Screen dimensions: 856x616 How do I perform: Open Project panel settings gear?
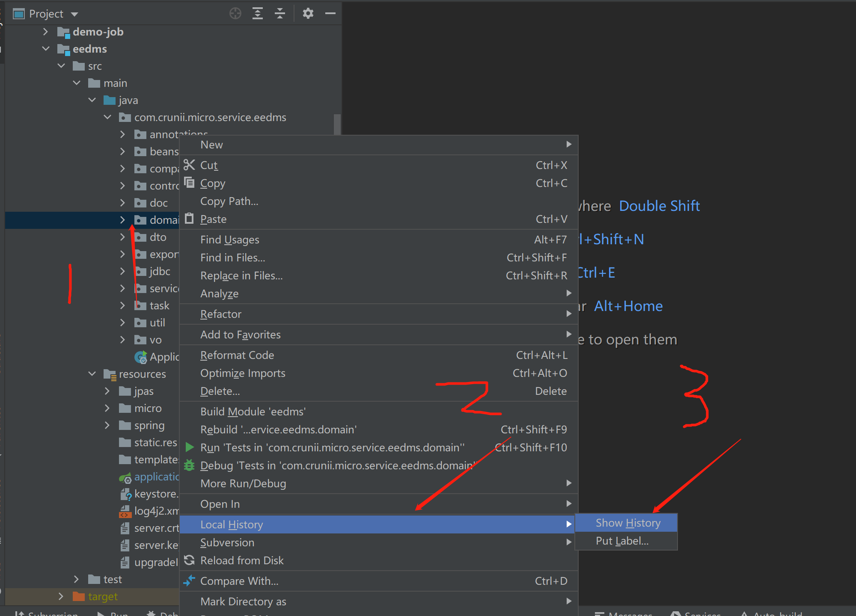click(x=308, y=14)
